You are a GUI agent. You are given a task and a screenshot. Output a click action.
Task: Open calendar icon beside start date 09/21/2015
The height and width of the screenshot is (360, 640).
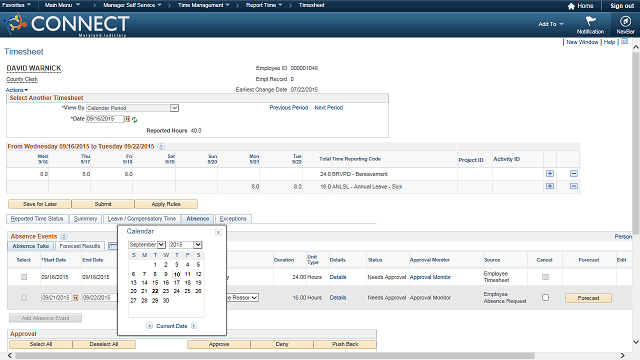[x=76, y=298]
